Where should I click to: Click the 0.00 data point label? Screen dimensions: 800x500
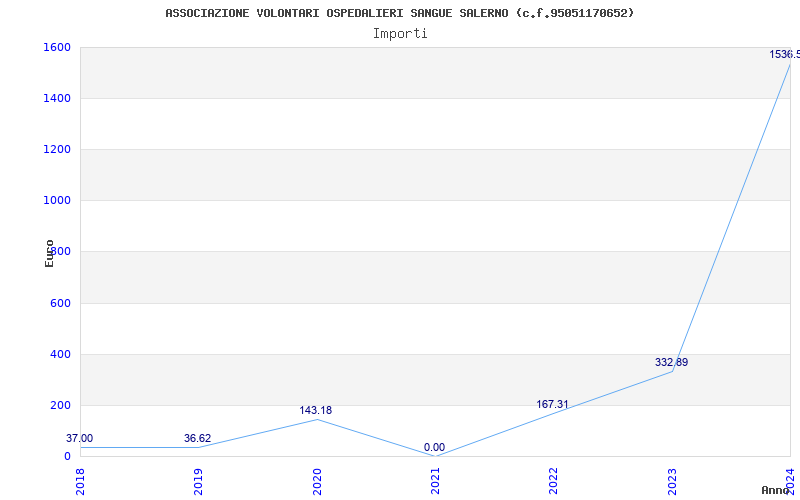click(x=434, y=447)
